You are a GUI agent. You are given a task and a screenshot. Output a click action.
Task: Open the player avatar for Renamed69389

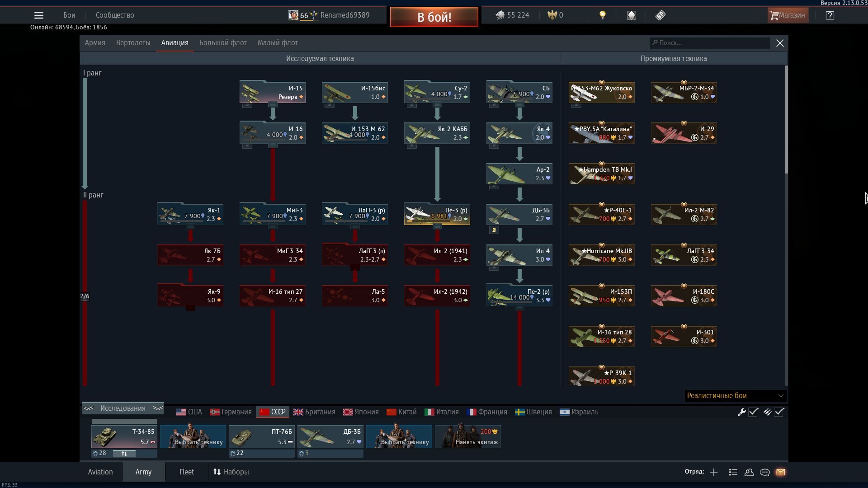coord(293,15)
